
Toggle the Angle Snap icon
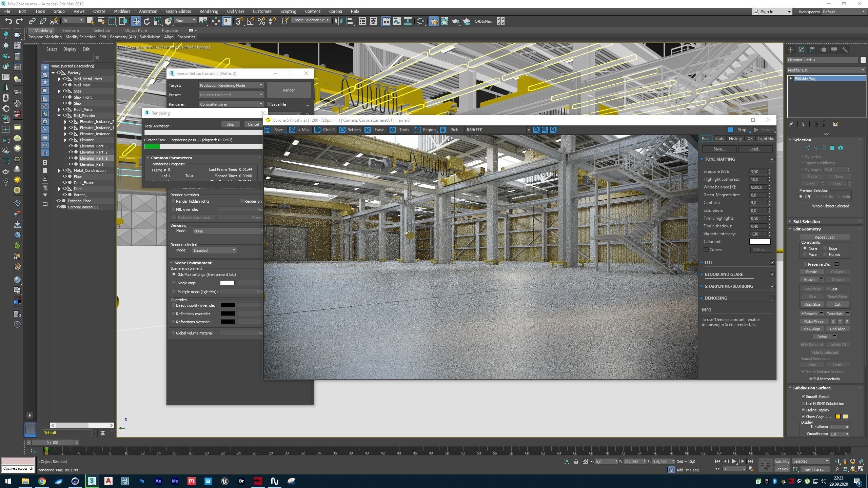pos(251,21)
